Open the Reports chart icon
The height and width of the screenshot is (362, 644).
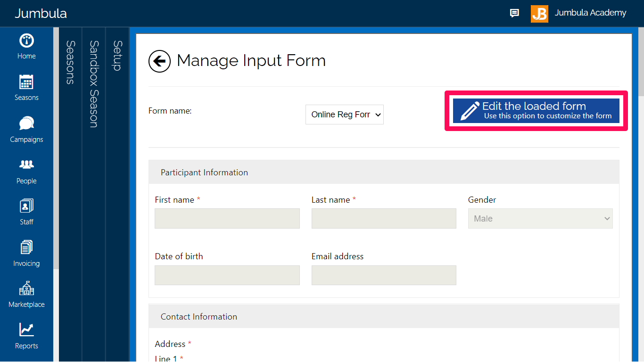(x=26, y=330)
